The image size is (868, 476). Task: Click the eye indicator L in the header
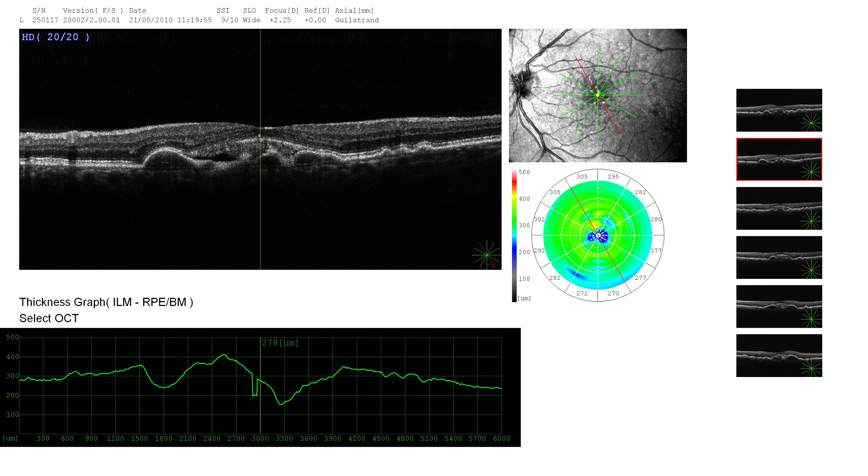pos(21,20)
